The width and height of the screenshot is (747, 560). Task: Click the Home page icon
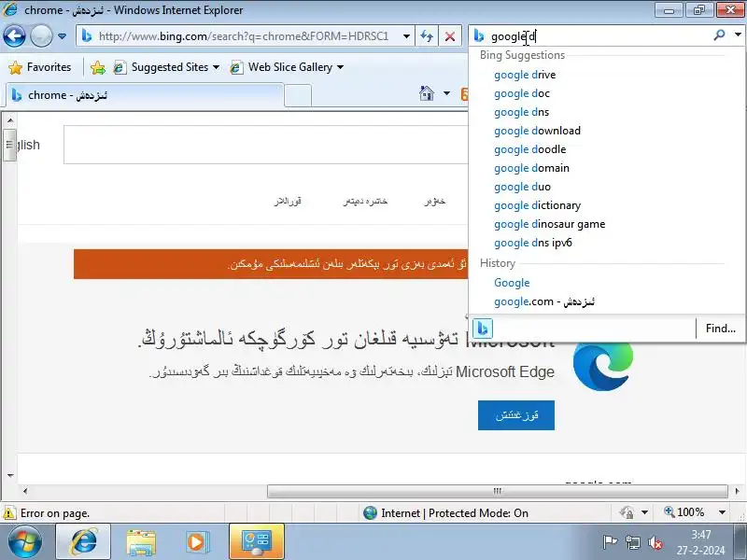427,93
